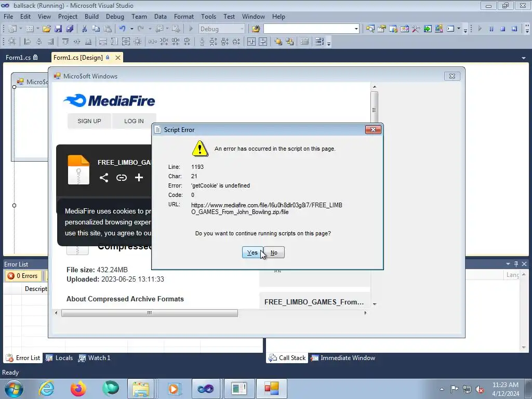This screenshot has height=399, width=532.
Task: Click the Description column header
Action: tap(36, 289)
